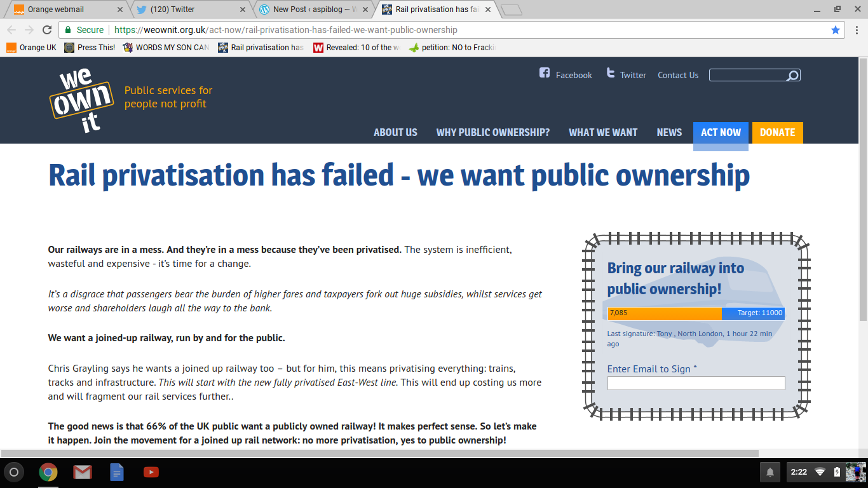Click the We Own It logo
Screen dimensions: 868x488
click(81, 100)
